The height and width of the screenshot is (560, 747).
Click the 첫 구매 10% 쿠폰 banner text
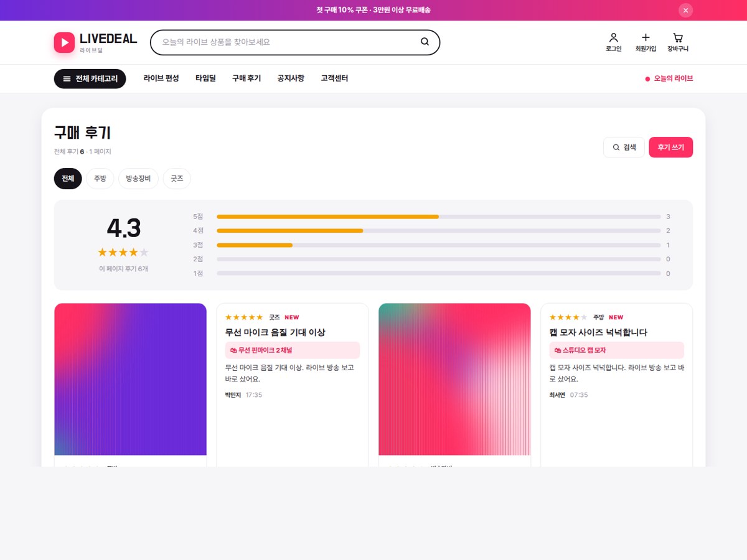(374, 10)
